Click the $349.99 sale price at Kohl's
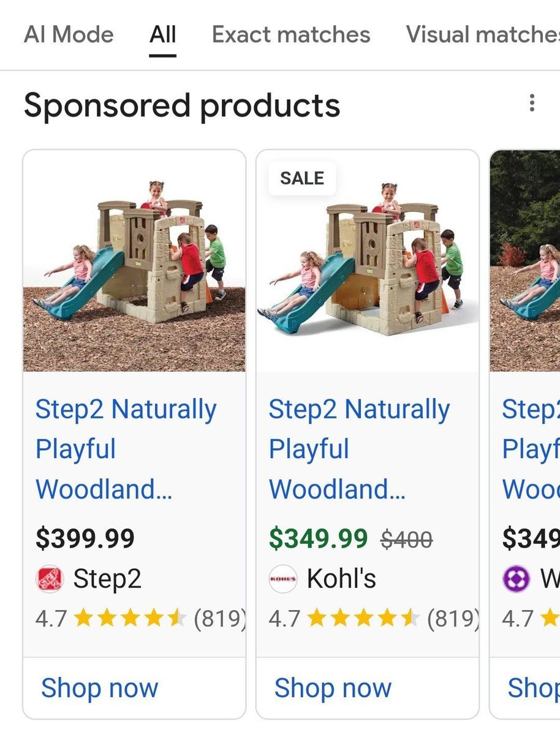This screenshot has height=735, width=560. pyautogui.click(x=318, y=539)
